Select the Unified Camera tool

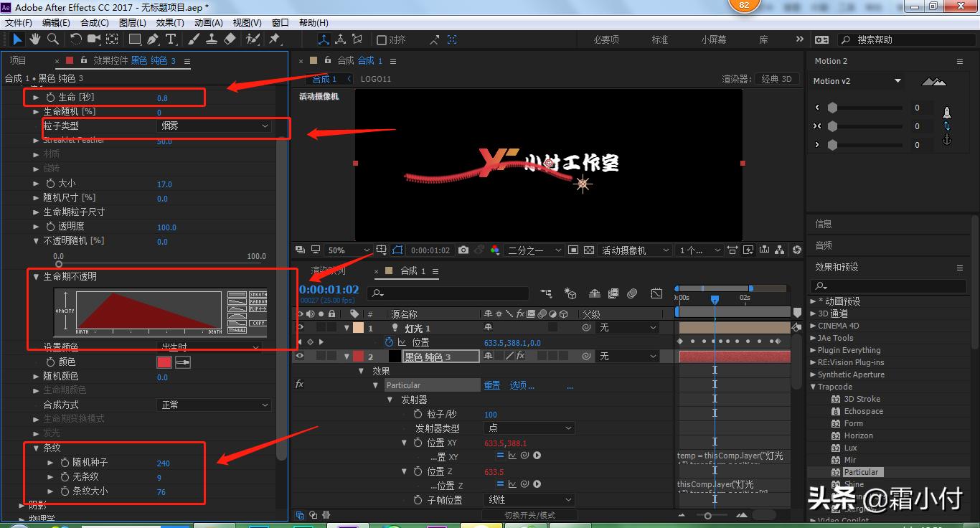point(93,39)
